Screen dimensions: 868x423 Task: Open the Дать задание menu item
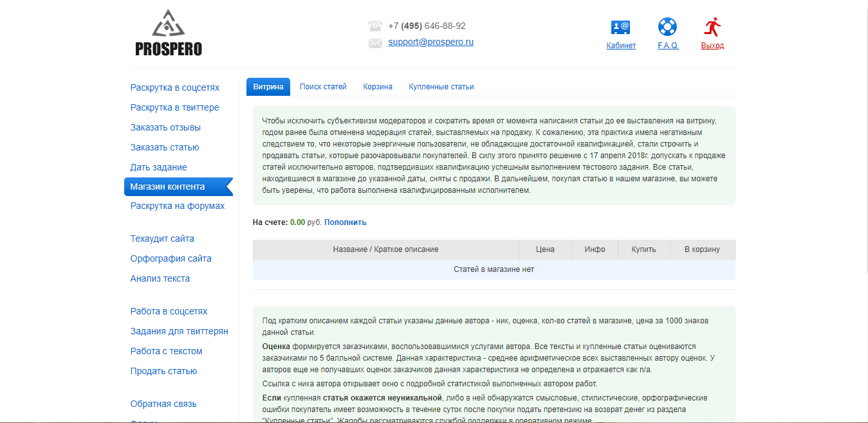[x=158, y=167]
